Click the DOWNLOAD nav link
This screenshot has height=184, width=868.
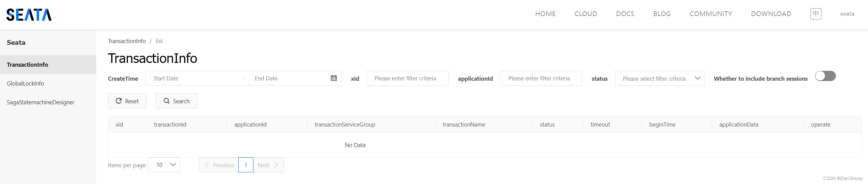[771, 14]
